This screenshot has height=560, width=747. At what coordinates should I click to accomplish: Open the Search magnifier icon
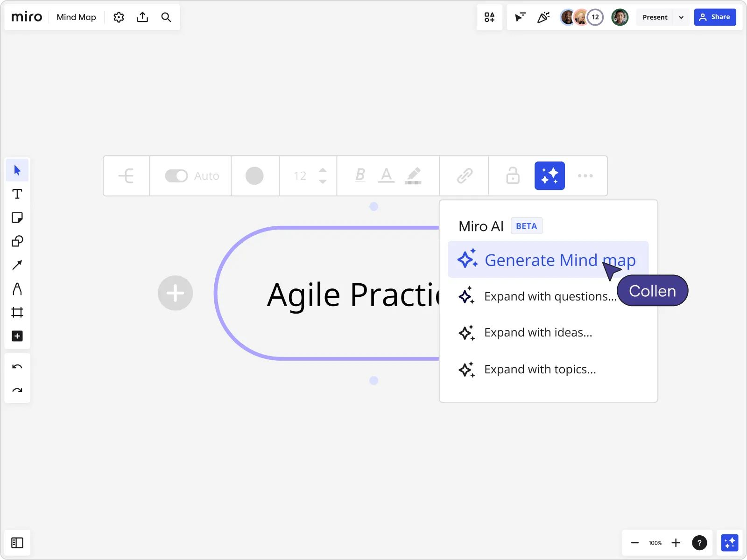[x=166, y=17]
